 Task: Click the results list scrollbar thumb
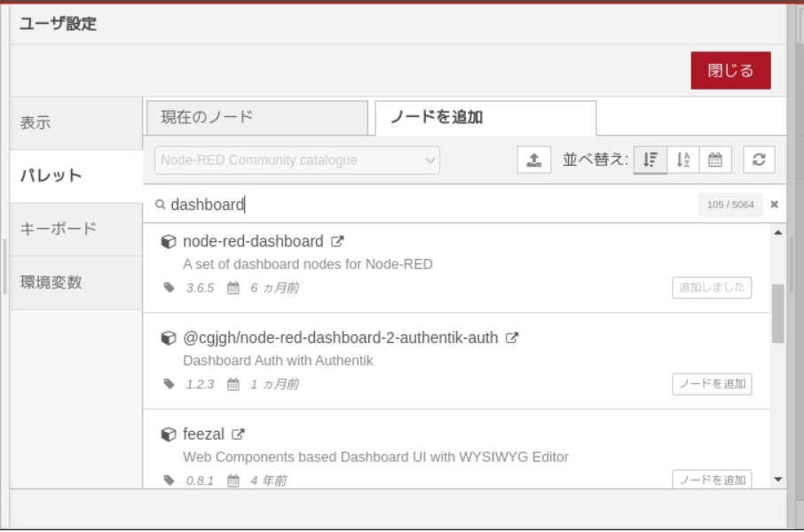[x=778, y=313]
